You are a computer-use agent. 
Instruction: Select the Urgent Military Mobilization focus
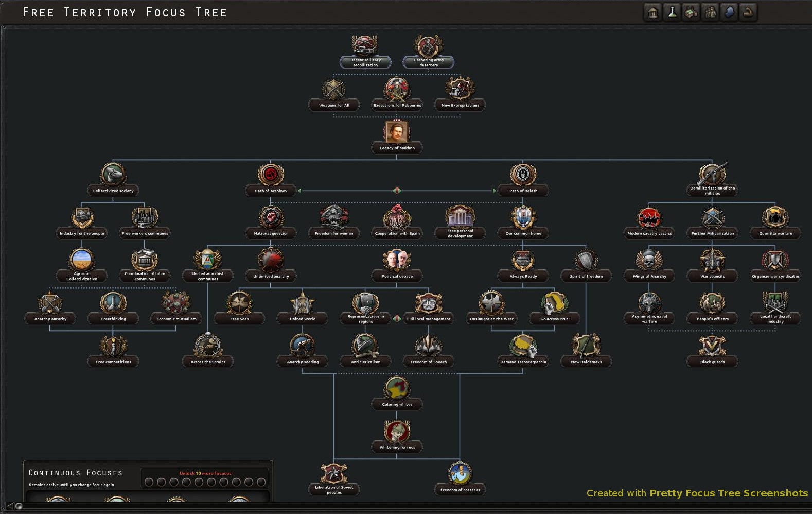click(365, 52)
